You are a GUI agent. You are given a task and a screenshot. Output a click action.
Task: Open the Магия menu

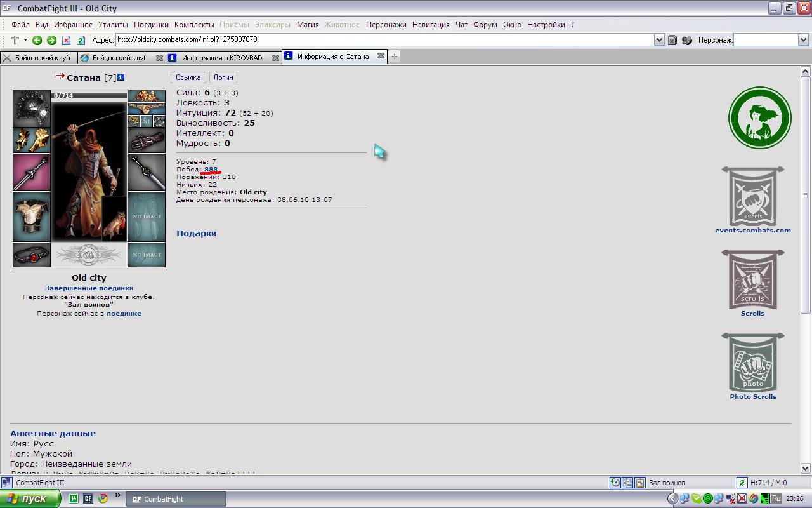pyautogui.click(x=308, y=25)
